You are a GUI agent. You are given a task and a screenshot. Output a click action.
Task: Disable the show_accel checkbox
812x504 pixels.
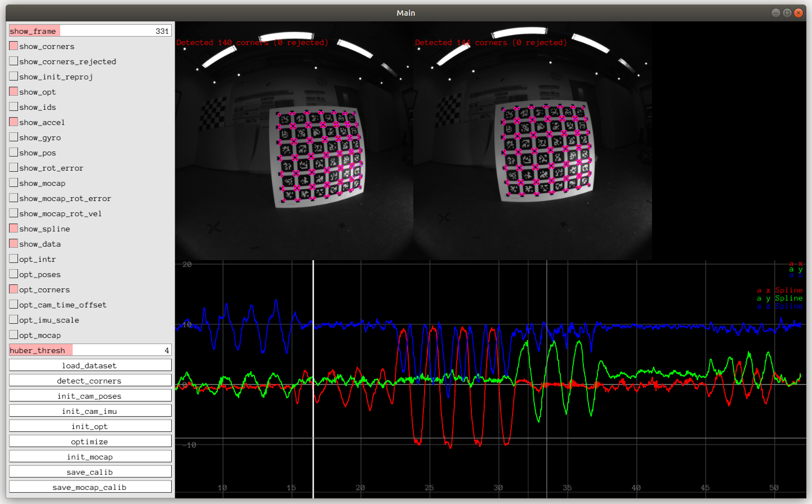tap(14, 122)
